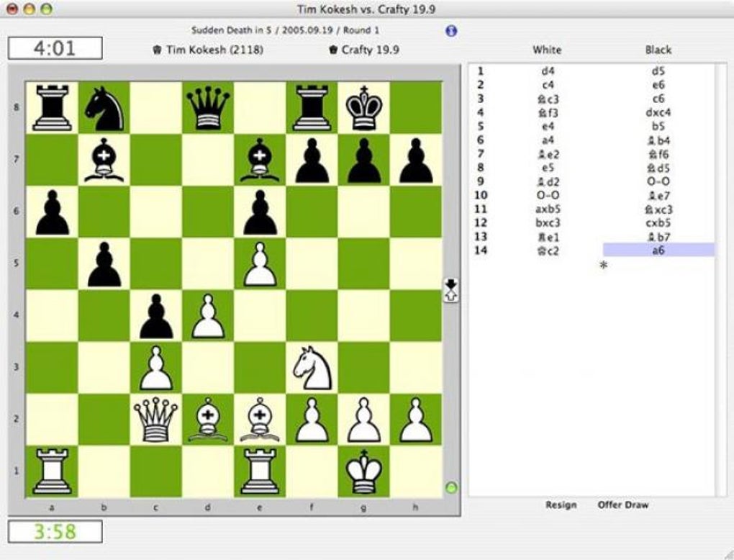This screenshot has width=734, height=560.
Task: Flip the board using the arrows icon
Action: 450,291
